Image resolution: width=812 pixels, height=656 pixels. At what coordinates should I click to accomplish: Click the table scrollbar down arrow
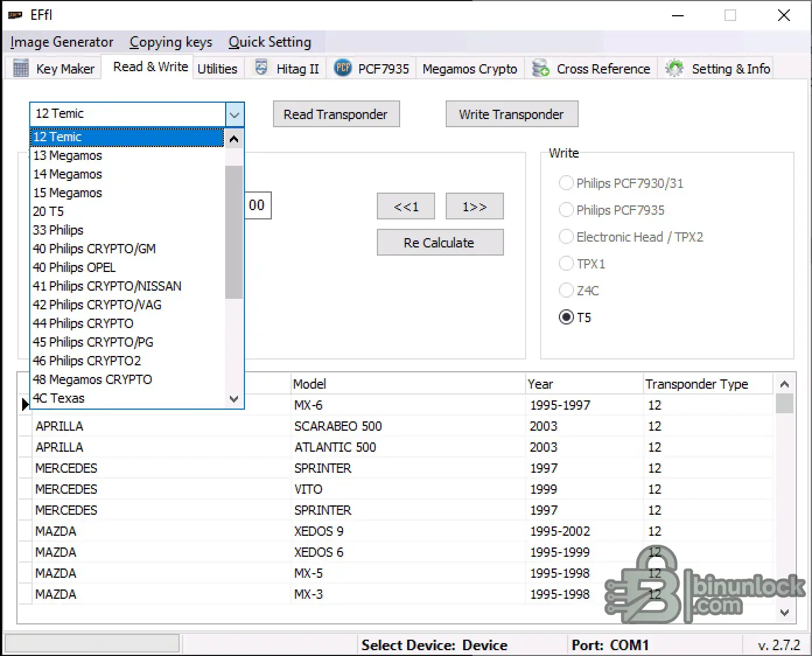785,613
